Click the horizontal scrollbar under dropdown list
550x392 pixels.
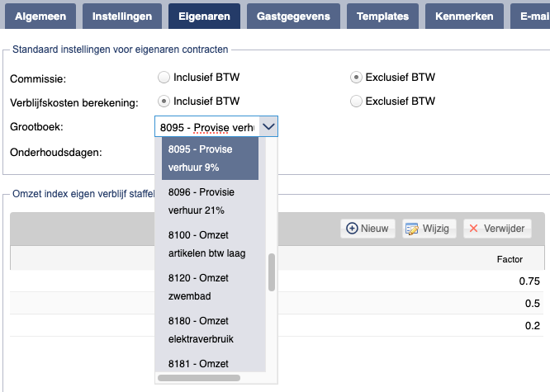(199, 378)
